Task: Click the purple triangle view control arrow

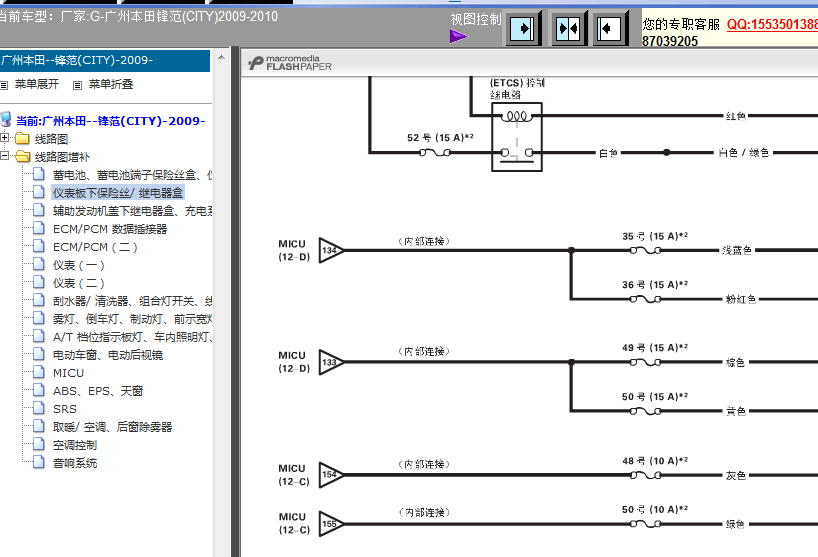Action: [x=459, y=37]
